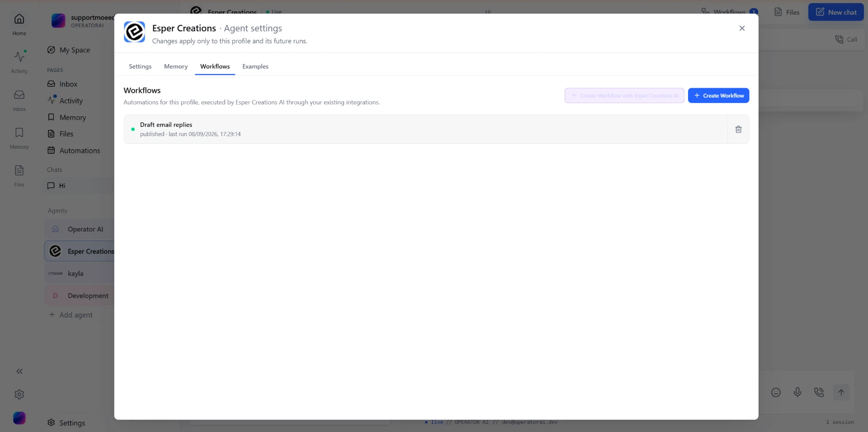The width and height of the screenshot is (868, 432).
Task: Switch to the Settings tab
Action: 140,66
